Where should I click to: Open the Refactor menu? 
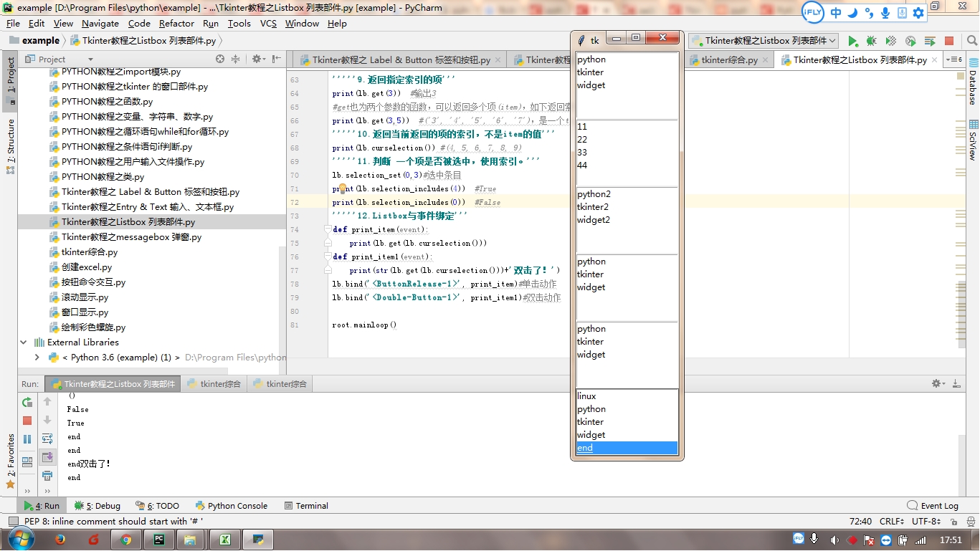pyautogui.click(x=176, y=24)
